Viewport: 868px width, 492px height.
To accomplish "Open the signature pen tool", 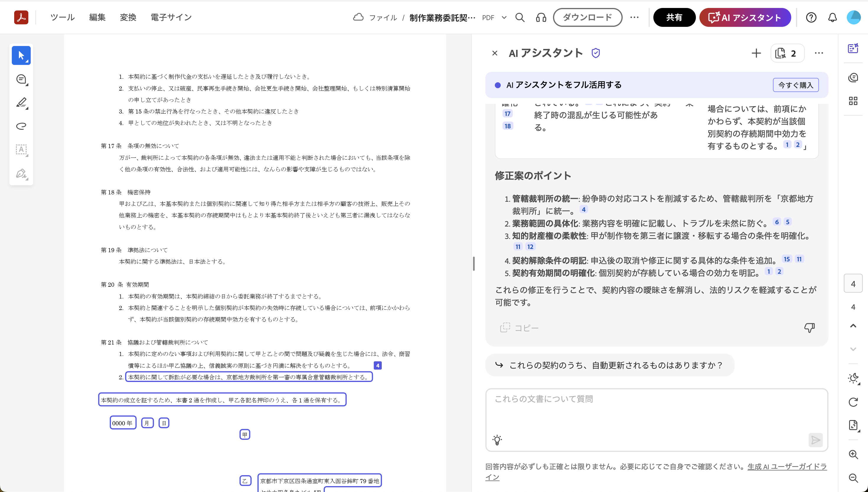I will 21,173.
